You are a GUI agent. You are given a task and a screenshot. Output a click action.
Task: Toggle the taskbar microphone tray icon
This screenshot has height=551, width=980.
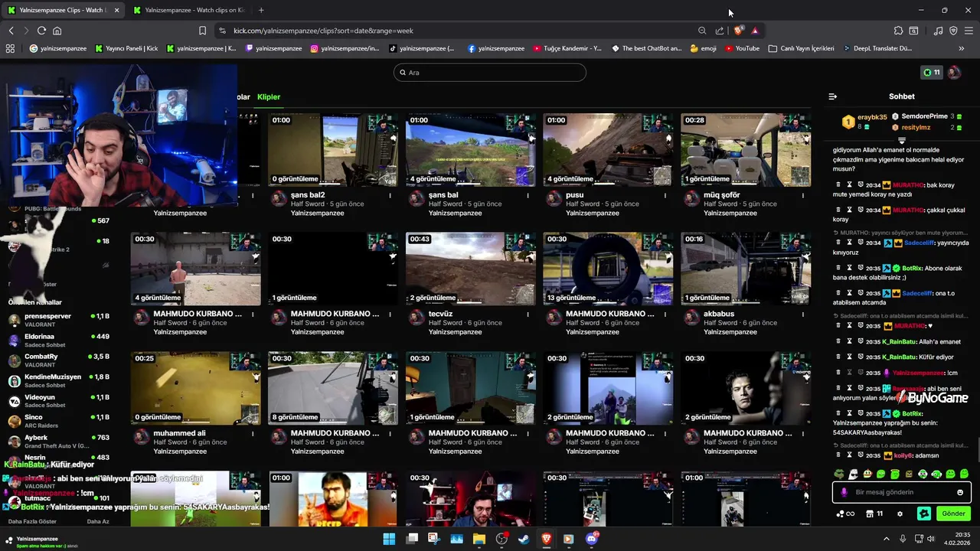[903, 539]
